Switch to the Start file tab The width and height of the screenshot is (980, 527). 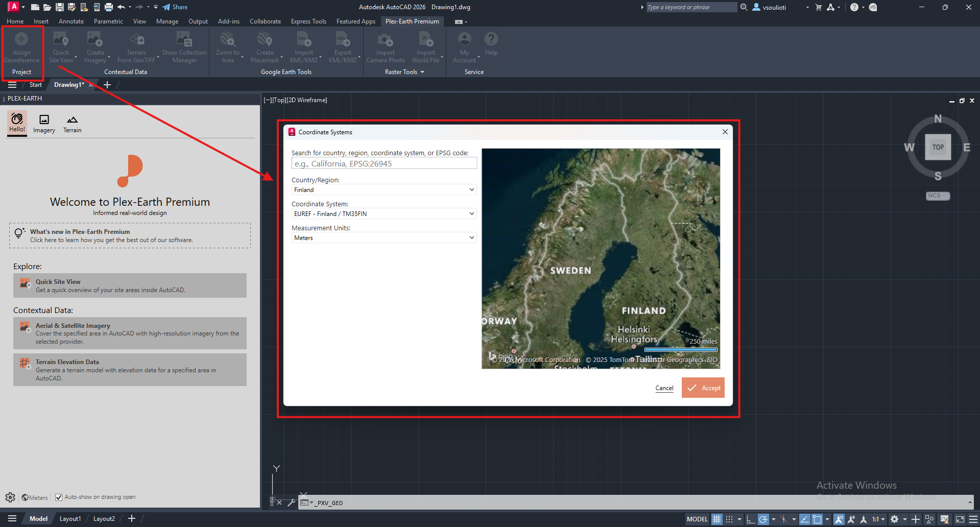point(35,85)
